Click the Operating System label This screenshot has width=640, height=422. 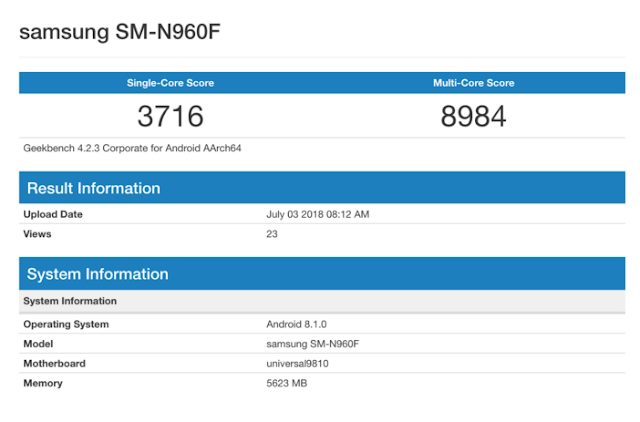(66, 324)
